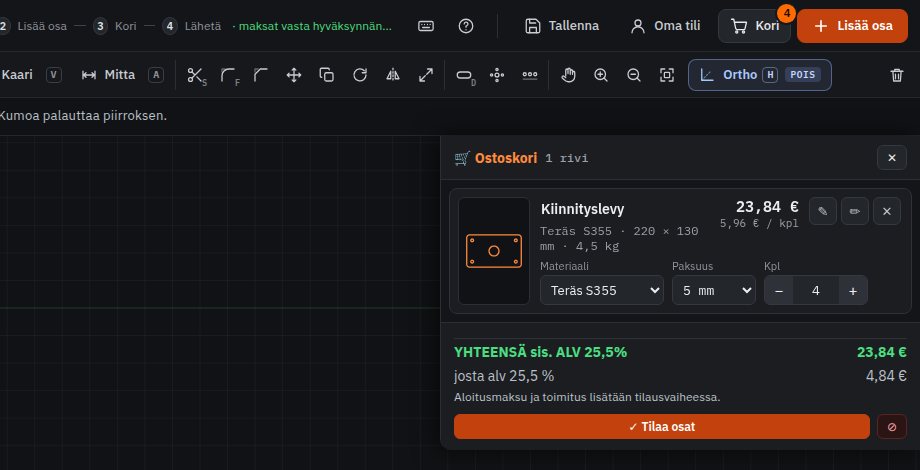Click the orange Lisää osa button
The height and width of the screenshot is (470, 920).
click(x=853, y=26)
